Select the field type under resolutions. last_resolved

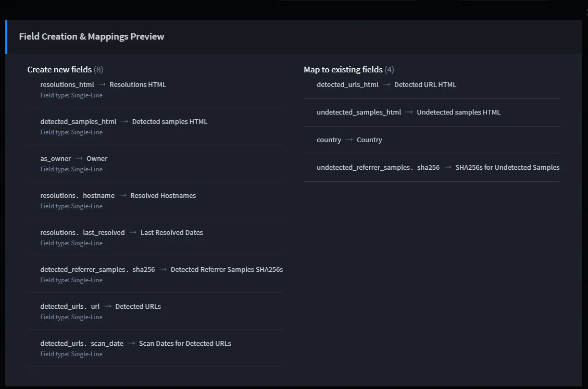tap(71, 243)
